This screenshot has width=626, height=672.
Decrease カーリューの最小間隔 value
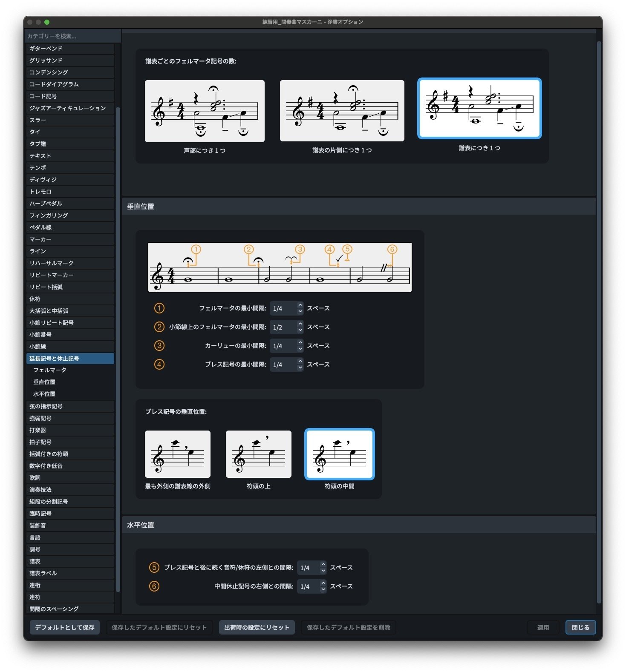(300, 349)
